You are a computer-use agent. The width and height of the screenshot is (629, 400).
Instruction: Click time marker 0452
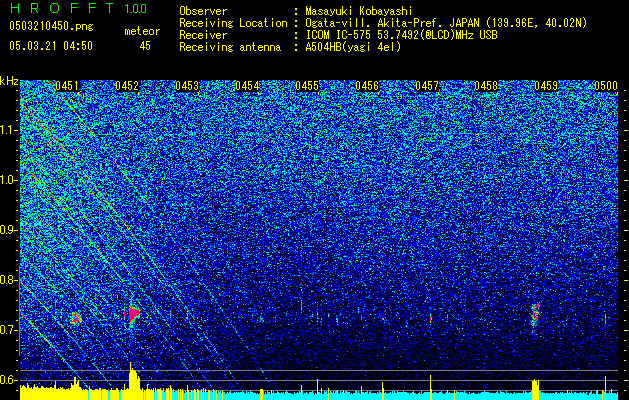(127, 86)
